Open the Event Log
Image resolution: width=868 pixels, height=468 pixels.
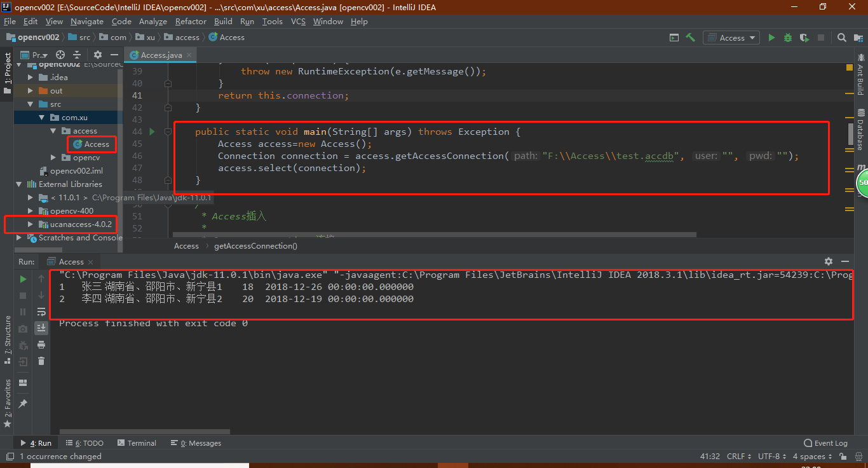(x=825, y=443)
